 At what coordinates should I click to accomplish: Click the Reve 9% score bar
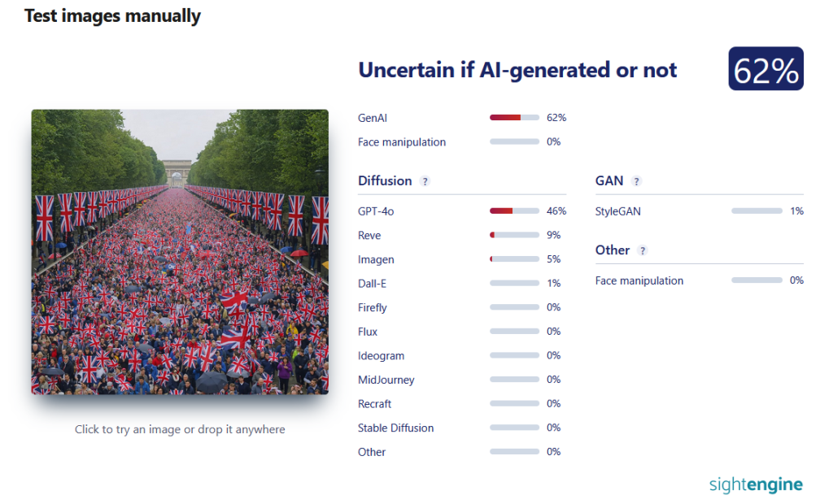(x=514, y=235)
